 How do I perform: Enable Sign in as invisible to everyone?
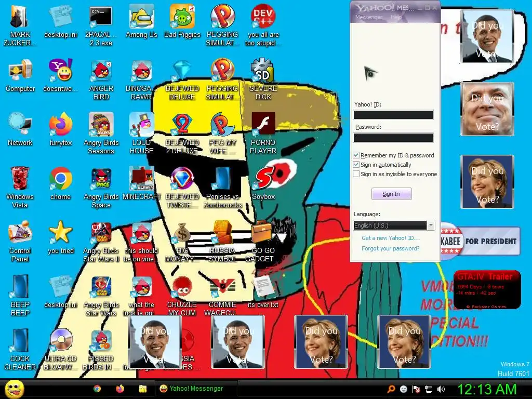(356, 174)
